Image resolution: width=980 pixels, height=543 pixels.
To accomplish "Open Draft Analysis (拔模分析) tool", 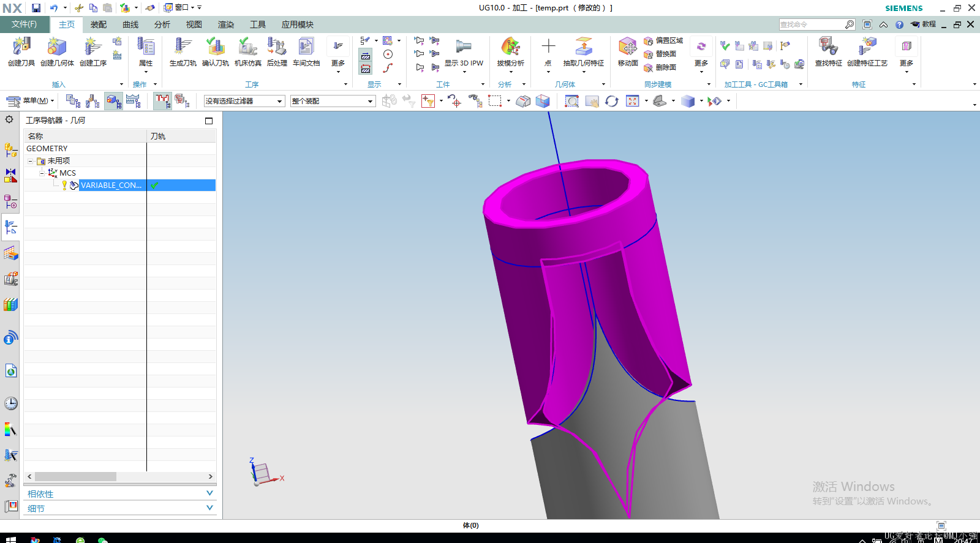I will (510, 51).
